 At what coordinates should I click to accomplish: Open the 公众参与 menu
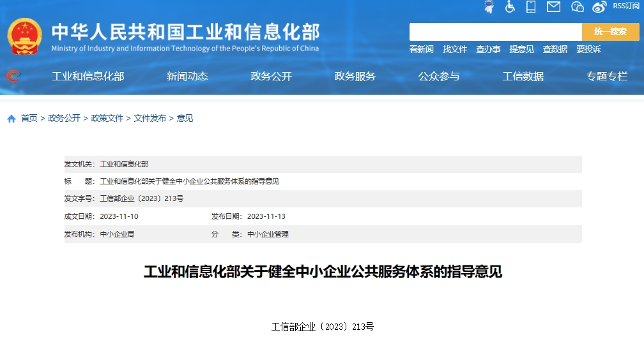(439, 77)
